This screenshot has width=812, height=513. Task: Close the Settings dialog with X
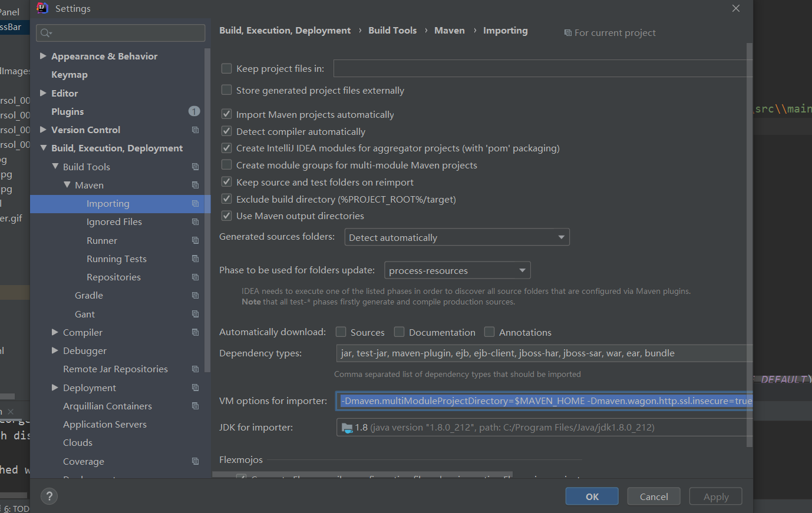pyautogui.click(x=736, y=8)
